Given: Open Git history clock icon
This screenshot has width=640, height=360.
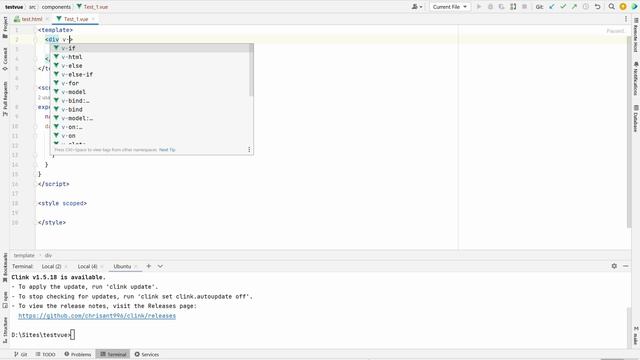Looking at the screenshot, I should click(x=586, y=7).
